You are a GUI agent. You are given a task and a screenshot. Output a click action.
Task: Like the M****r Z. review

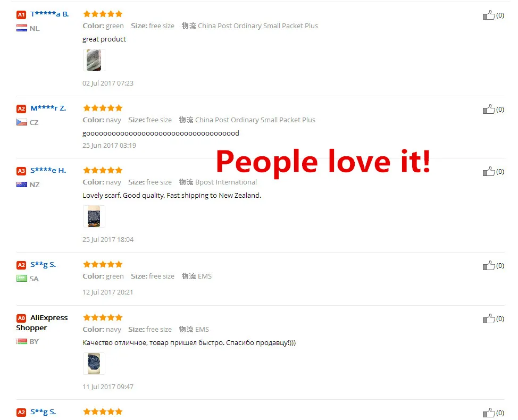(489, 109)
